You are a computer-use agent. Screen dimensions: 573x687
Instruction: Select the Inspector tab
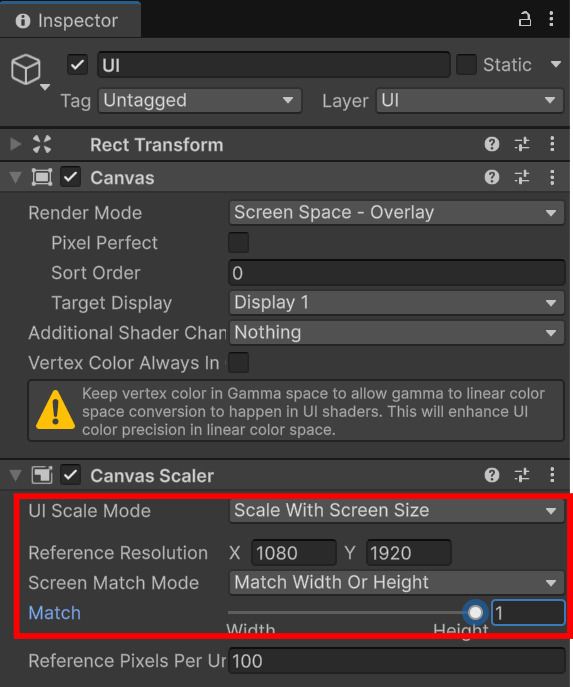(x=70, y=21)
